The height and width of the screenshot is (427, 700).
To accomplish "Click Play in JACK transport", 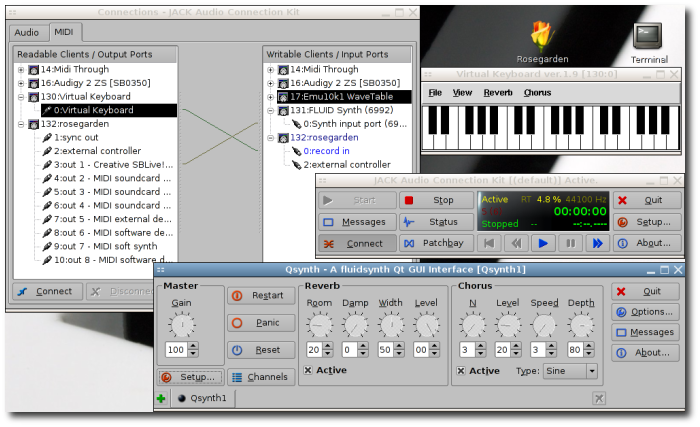I will [543, 243].
